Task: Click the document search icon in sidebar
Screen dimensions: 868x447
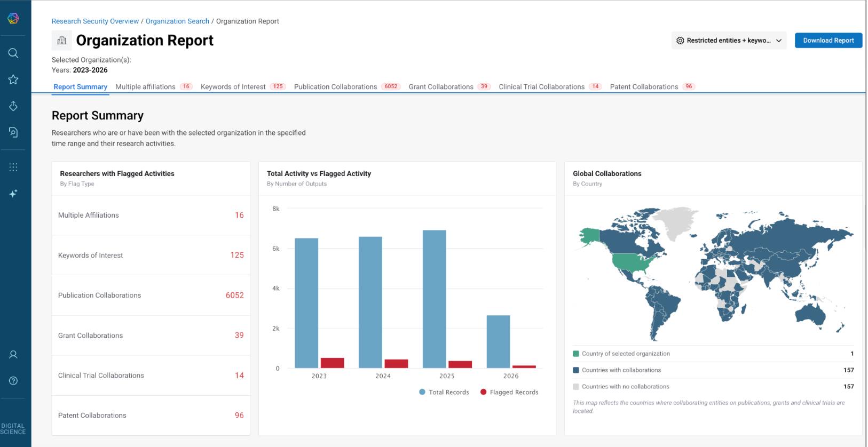Action: point(13,132)
